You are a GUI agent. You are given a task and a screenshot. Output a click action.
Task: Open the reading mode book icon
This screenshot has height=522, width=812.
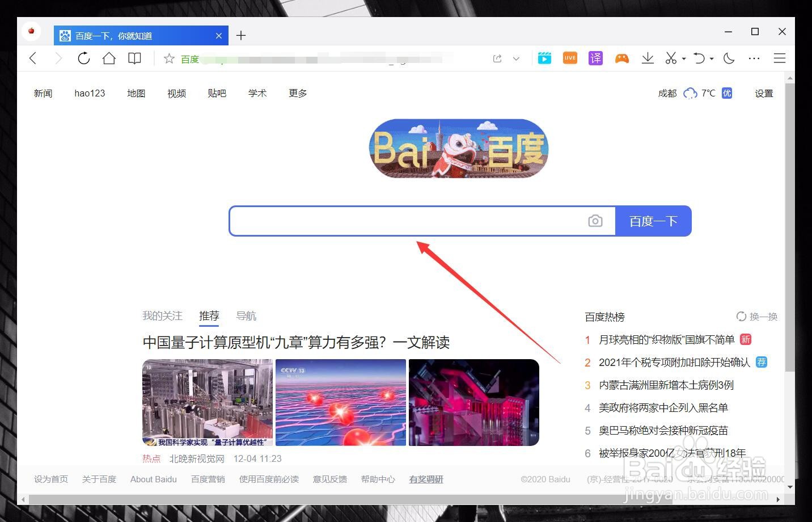pyautogui.click(x=134, y=58)
